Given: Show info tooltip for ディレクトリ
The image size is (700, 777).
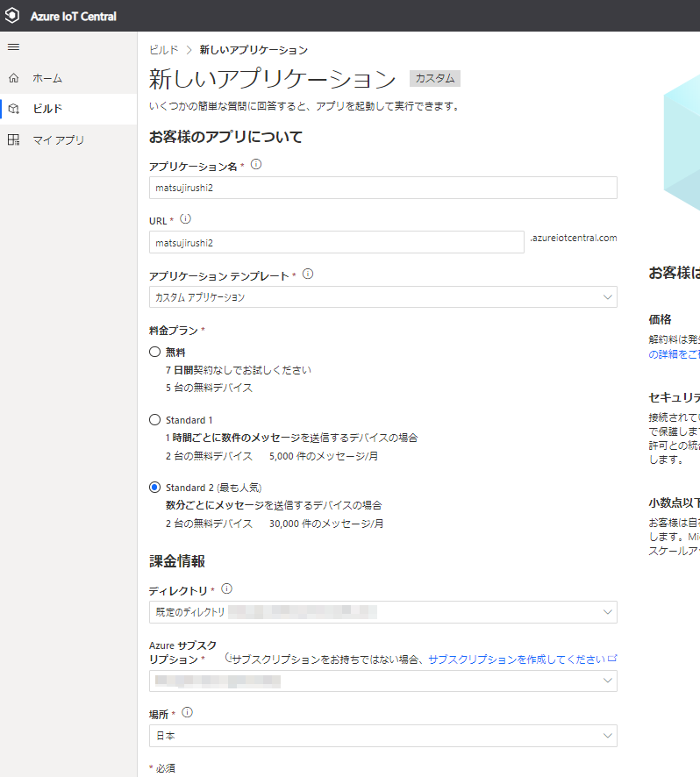Looking at the screenshot, I should pos(226,588).
